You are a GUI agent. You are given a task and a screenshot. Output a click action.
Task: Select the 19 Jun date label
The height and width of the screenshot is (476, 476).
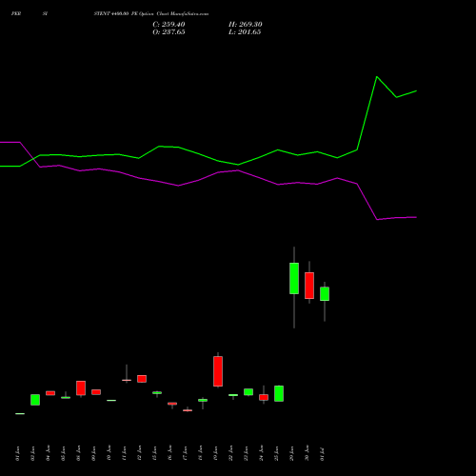tap(216, 453)
